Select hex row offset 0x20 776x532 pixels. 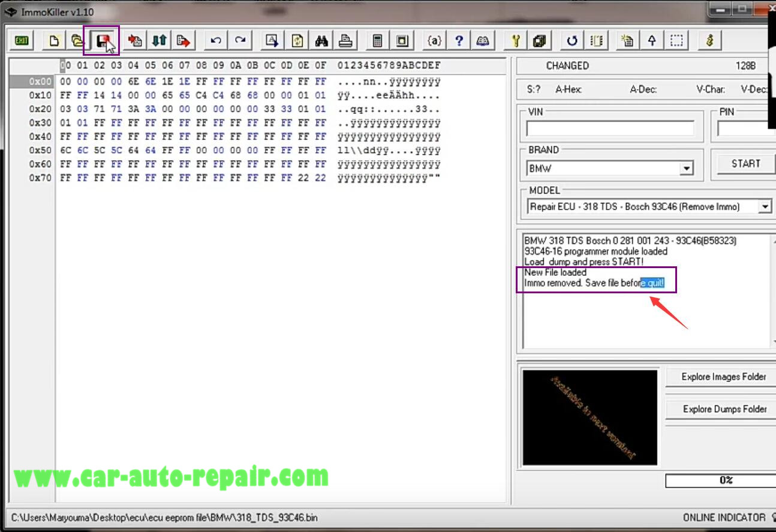40,109
